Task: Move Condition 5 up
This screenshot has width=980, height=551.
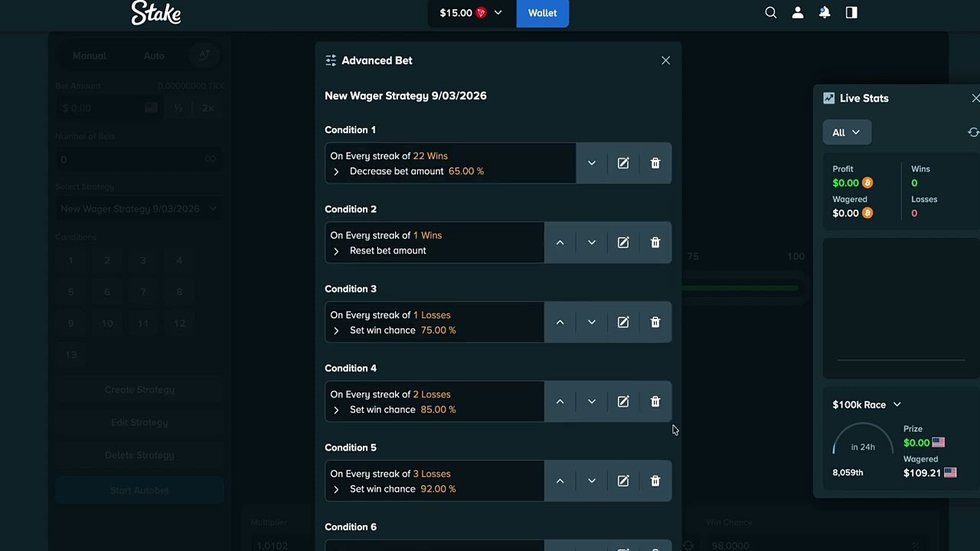Action: (560, 481)
